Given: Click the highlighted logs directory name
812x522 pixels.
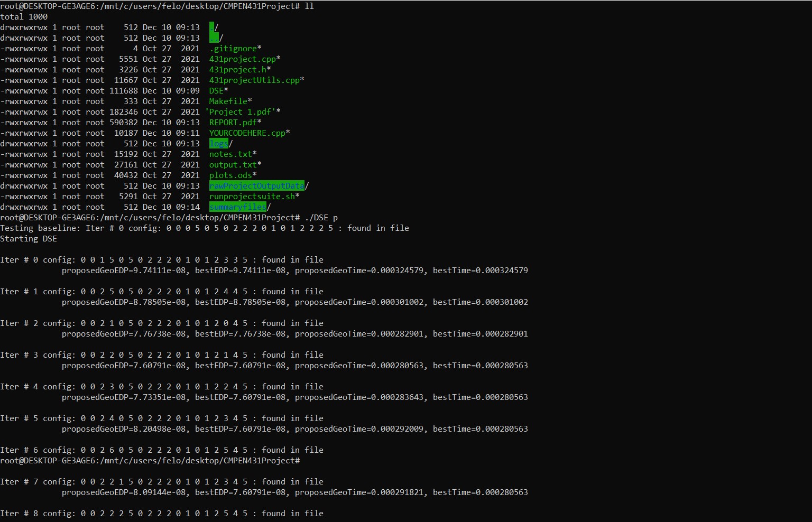Looking at the screenshot, I should pos(218,144).
